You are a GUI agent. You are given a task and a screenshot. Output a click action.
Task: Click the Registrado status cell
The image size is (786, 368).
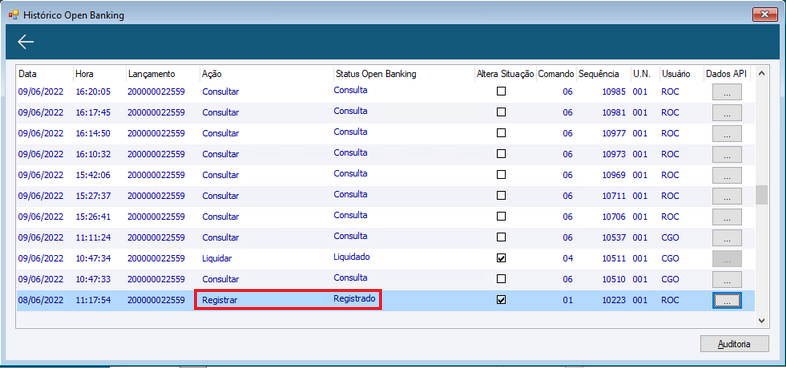pyautogui.click(x=354, y=298)
